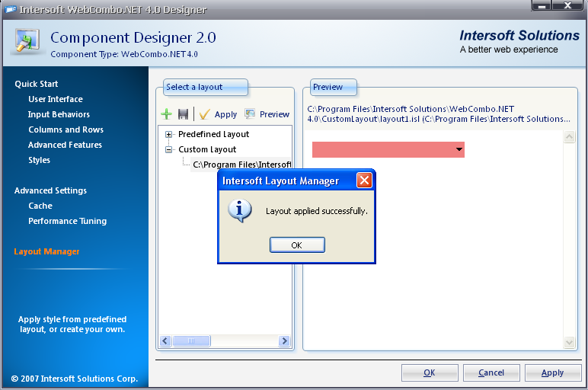Open Input Behaviors page
Screen dimensions: 588x390
pyautogui.click(x=59, y=114)
